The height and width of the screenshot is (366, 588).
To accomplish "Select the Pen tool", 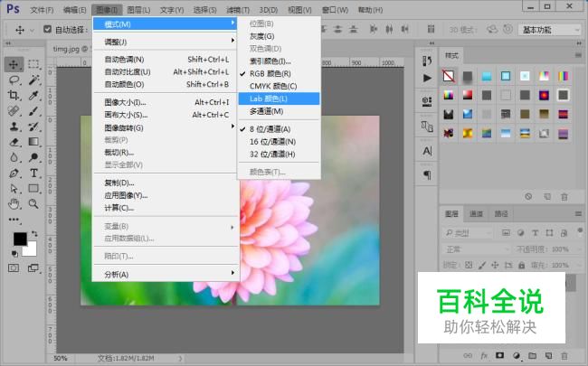I will (14, 174).
